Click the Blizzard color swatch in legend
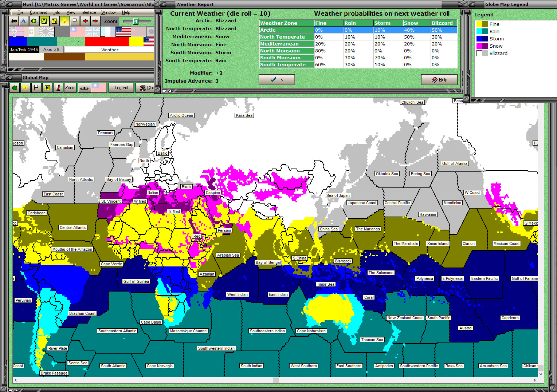557x392 pixels. coord(482,53)
